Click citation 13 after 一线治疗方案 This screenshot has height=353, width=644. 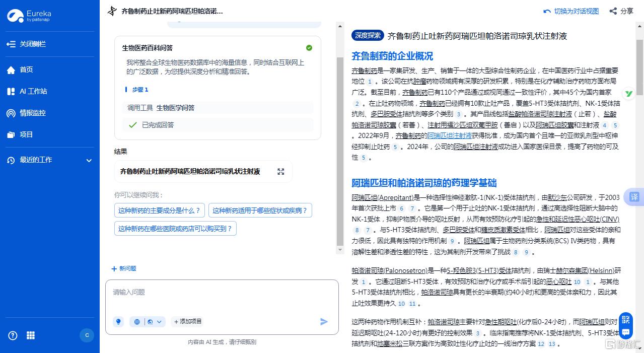552,344
